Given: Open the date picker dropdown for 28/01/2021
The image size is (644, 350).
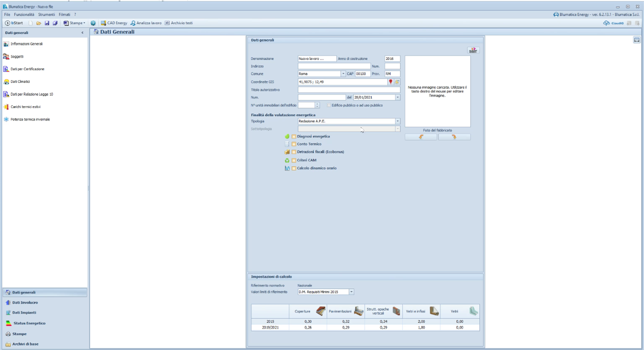Looking at the screenshot, I should [x=397, y=97].
